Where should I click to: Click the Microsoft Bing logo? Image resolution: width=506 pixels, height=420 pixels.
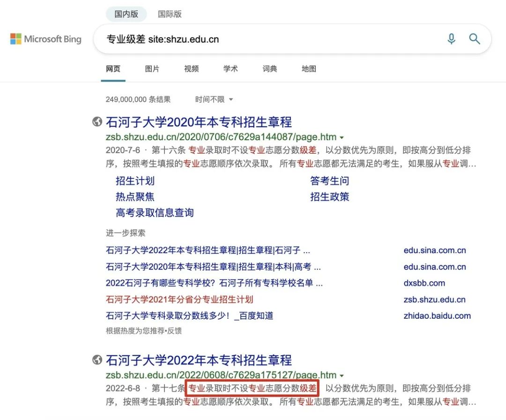coord(46,39)
